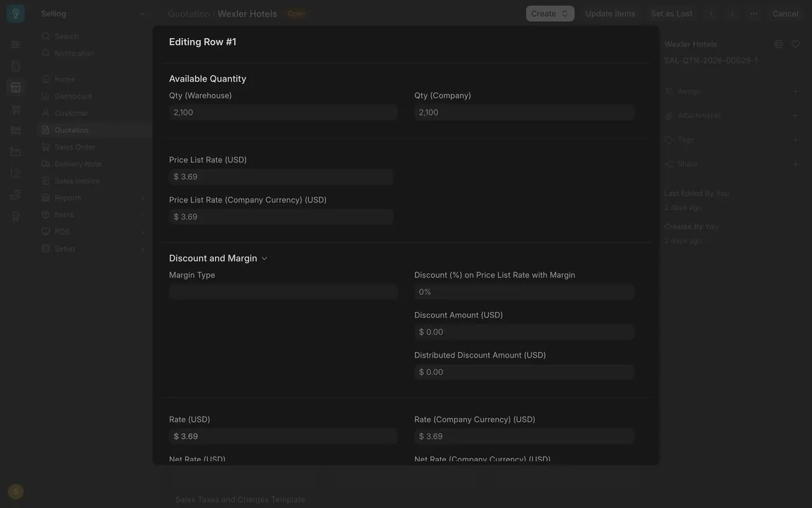This screenshot has width=812, height=508.
Task: Click the lightbulb app logo
Action: point(16,13)
